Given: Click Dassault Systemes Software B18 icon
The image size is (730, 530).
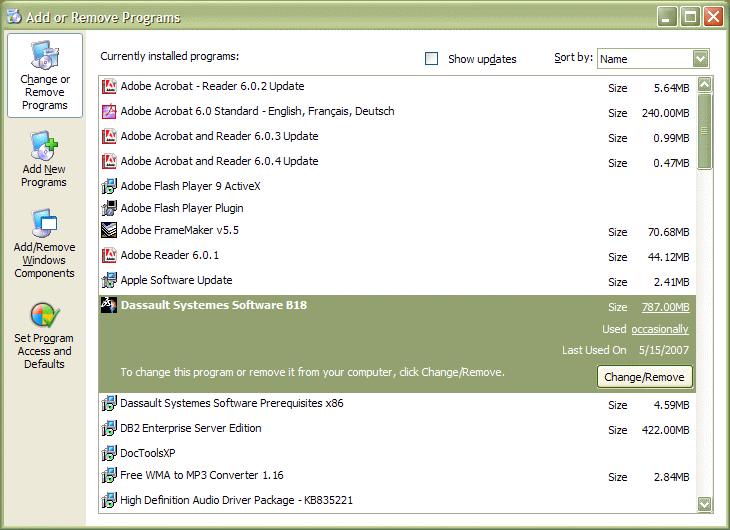Looking at the screenshot, I should pos(109,305).
